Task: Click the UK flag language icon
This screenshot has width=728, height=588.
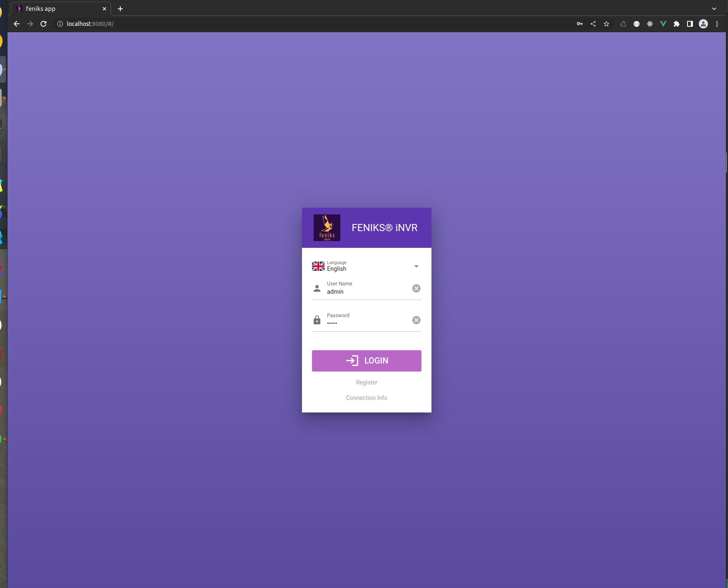Action: coord(318,266)
